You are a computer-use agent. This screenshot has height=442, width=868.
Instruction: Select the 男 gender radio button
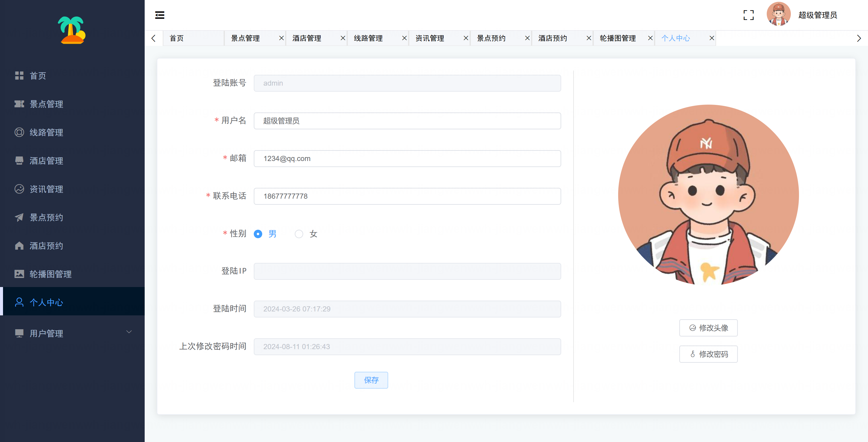pos(258,234)
